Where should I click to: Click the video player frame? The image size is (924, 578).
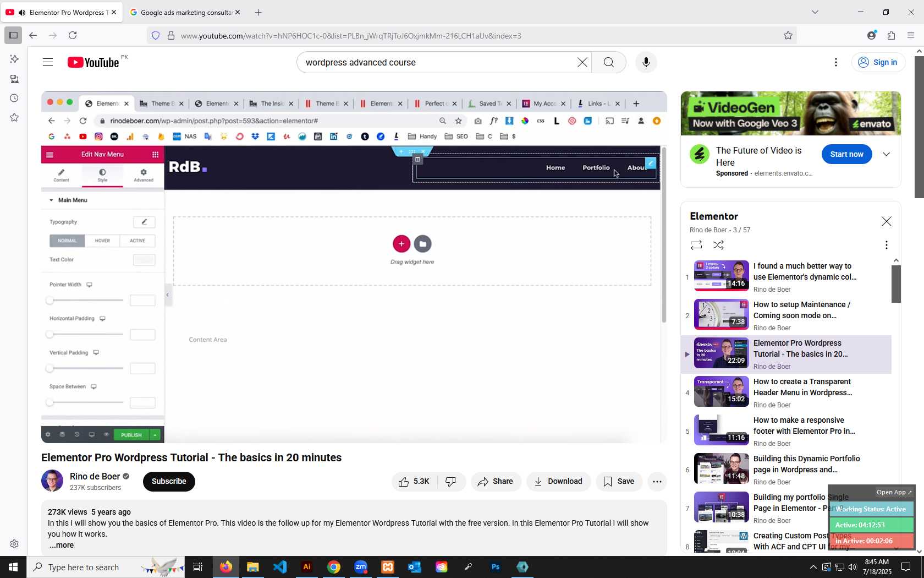click(354, 267)
